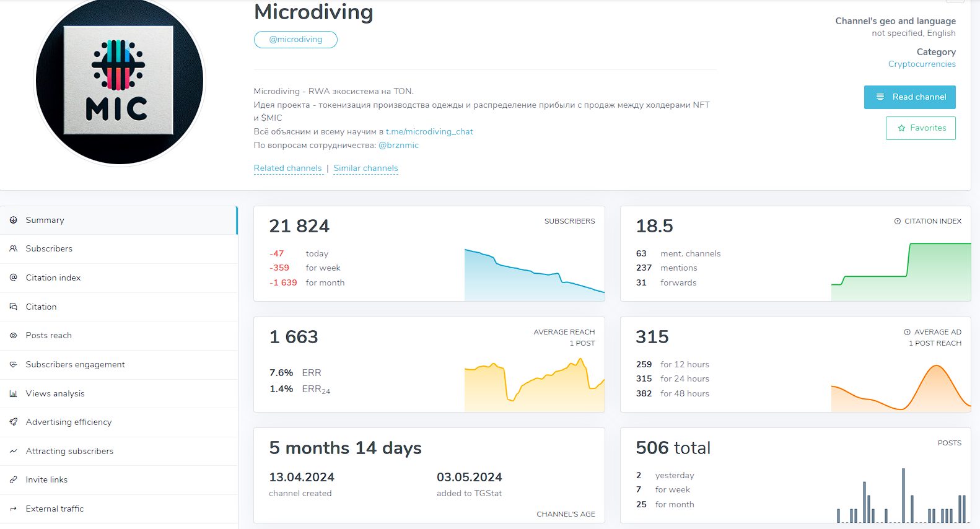The image size is (980, 529).
Task: Click the subscribers decline chart
Action: (535, 274)
